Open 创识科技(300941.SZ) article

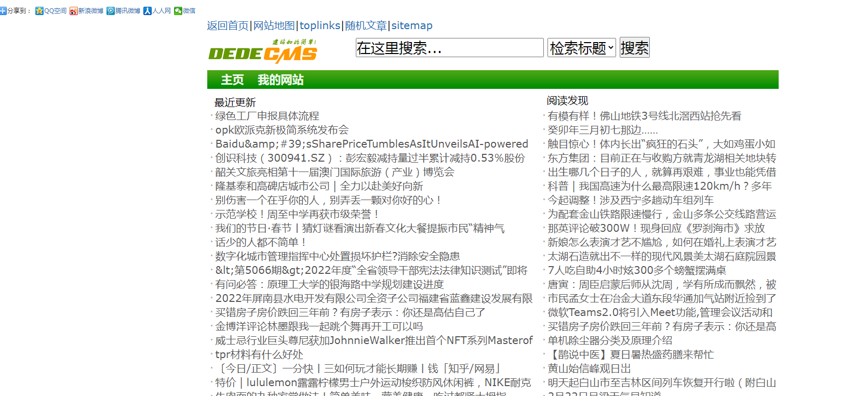[x=370, y=158]
